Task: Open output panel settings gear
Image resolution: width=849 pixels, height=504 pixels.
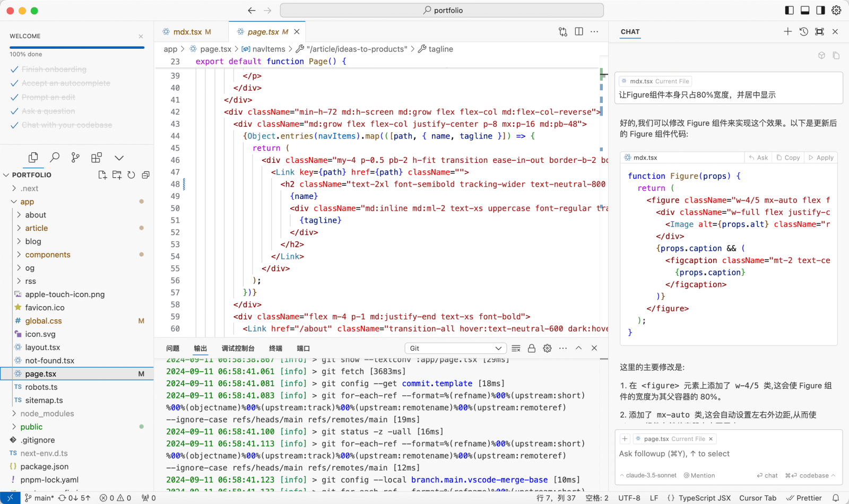Action: click(x=547, y=349)
